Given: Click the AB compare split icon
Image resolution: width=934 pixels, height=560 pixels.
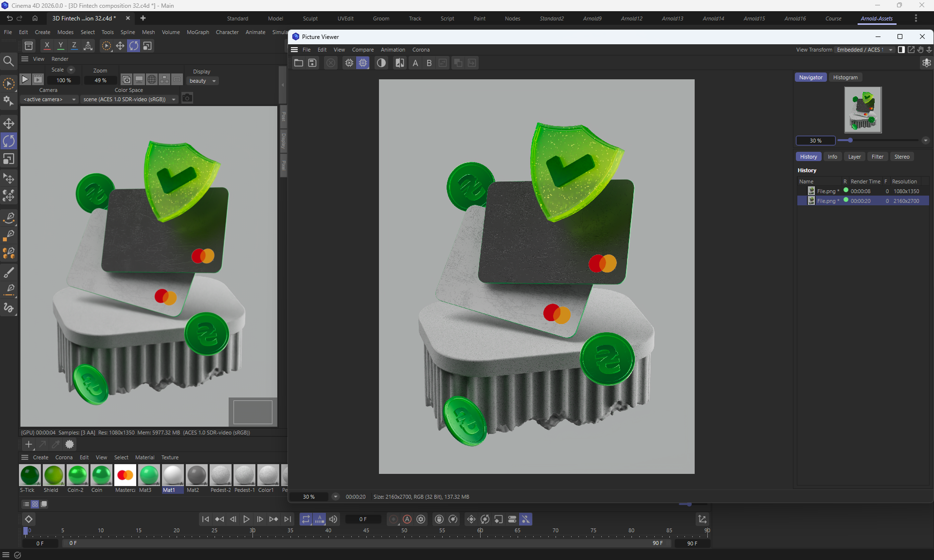Looking at the screenshot, I should [399, 63].
